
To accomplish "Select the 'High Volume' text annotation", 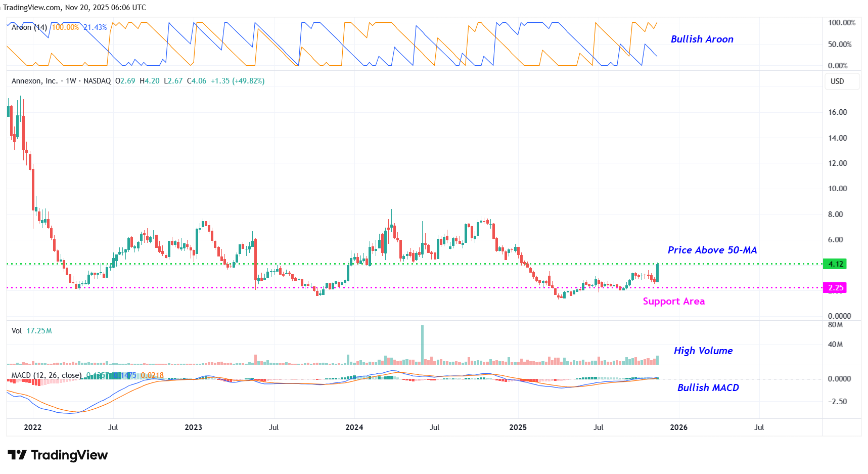I will click(703, 351).
